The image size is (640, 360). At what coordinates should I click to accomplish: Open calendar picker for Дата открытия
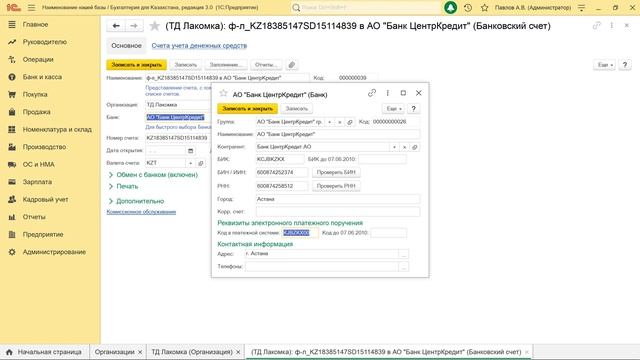[191, 151]
